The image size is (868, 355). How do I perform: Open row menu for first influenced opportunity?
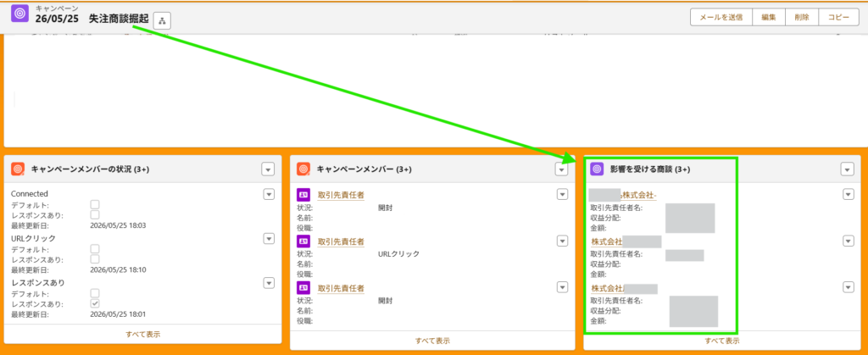click(848, 194)
